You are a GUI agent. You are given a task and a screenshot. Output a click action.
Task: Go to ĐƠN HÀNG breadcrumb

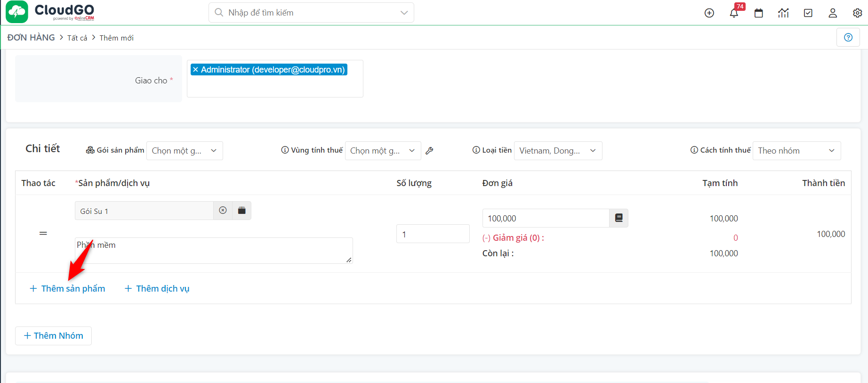click(x=31, y=38)
